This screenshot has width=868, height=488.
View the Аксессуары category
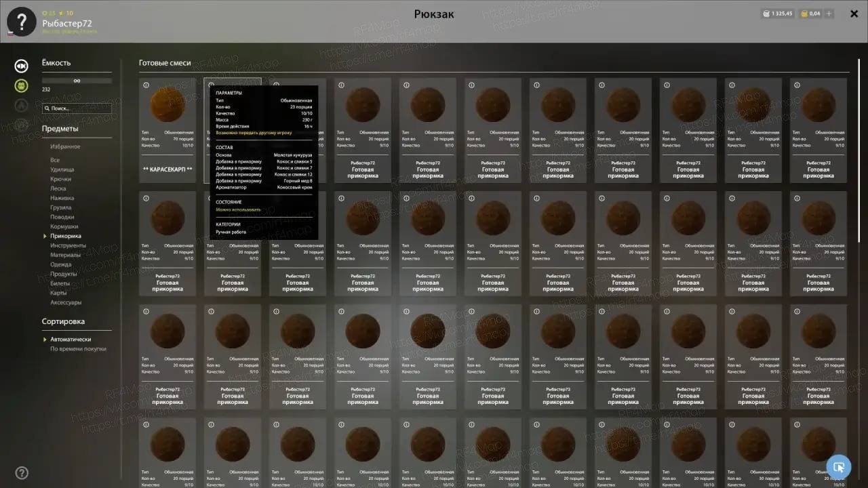tap(66, 303)
